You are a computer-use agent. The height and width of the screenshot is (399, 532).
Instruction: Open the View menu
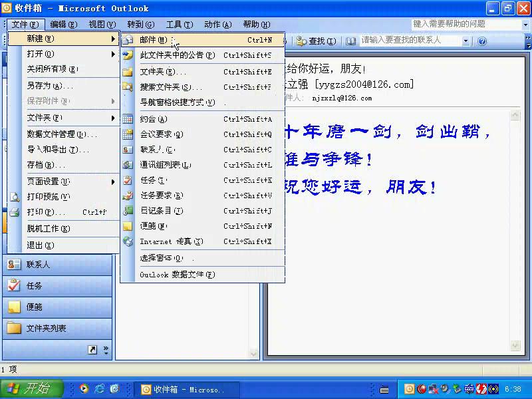pyautogui.click(x=102, y=25)
